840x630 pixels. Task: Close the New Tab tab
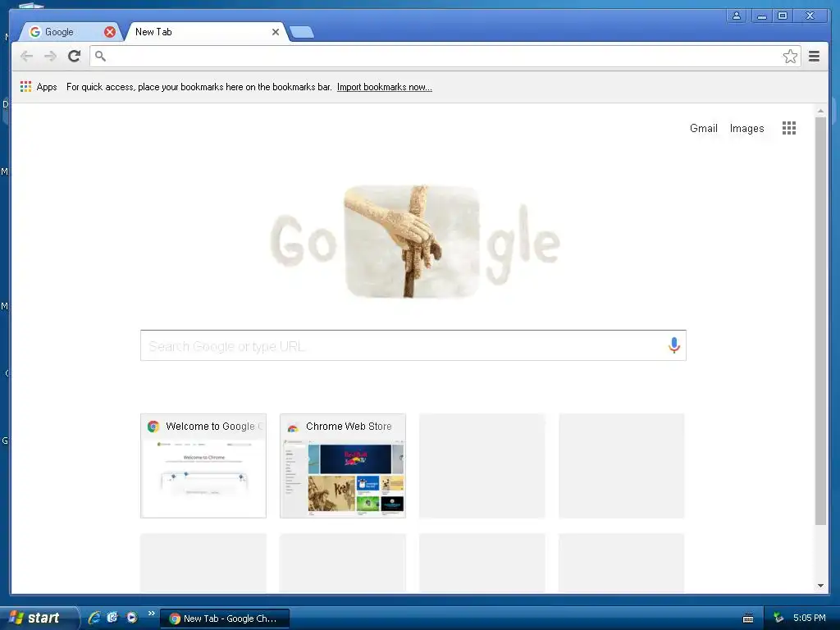click(276, 32)
